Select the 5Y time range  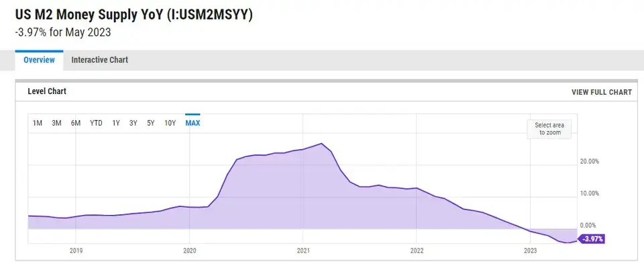(x=151, y=123)
